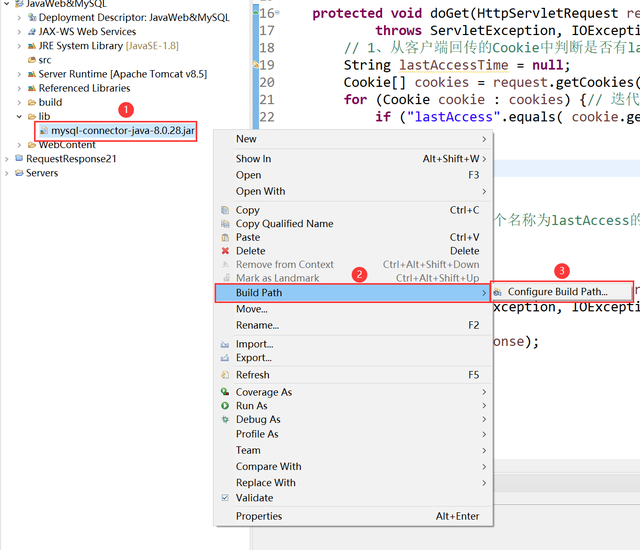640x550 pixels.
Task: Open the Replace With submenu
Action: [x=353, y=483]
